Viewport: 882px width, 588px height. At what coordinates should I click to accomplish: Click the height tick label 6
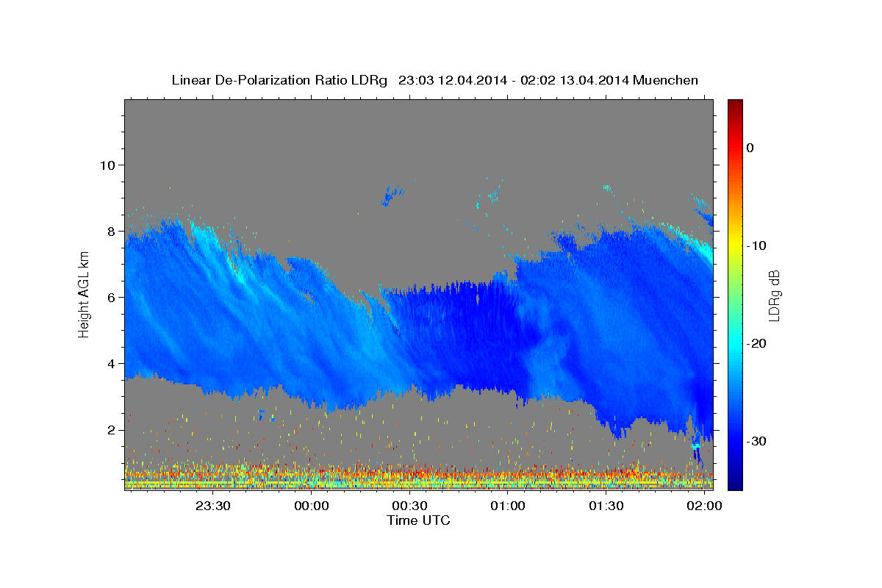[110, 297]
